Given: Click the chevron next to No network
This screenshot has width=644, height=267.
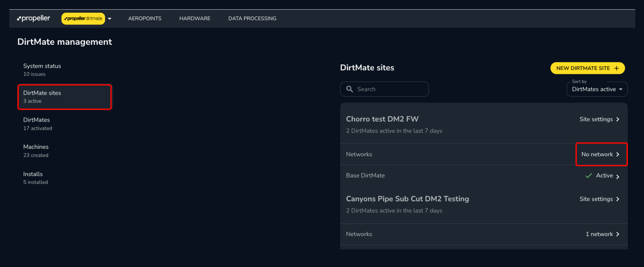Looking at the screenshot, I should 618,154.
